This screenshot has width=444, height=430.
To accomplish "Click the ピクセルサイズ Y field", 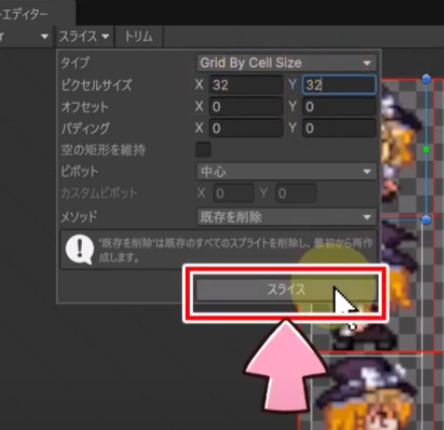I will 339,85.
